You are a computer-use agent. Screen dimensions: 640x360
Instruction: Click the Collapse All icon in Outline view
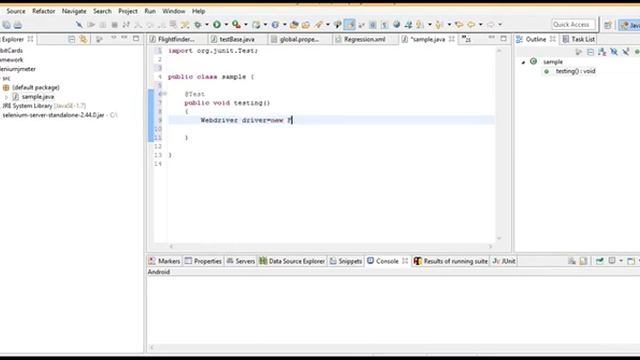[590, 52]
